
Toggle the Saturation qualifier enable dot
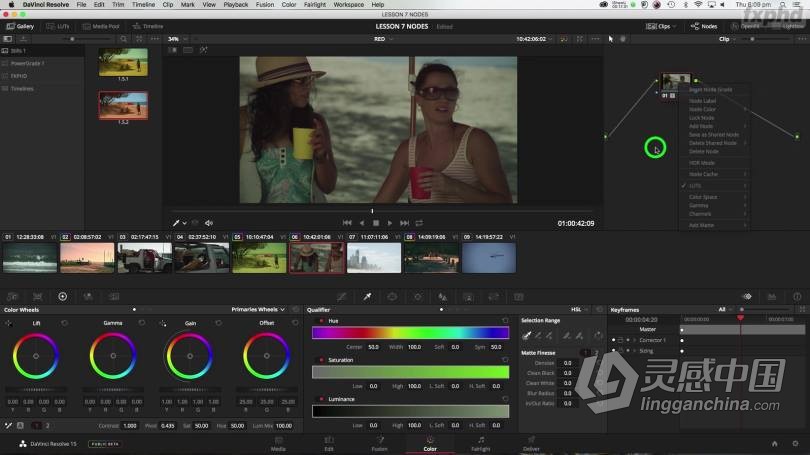[321, 360]
